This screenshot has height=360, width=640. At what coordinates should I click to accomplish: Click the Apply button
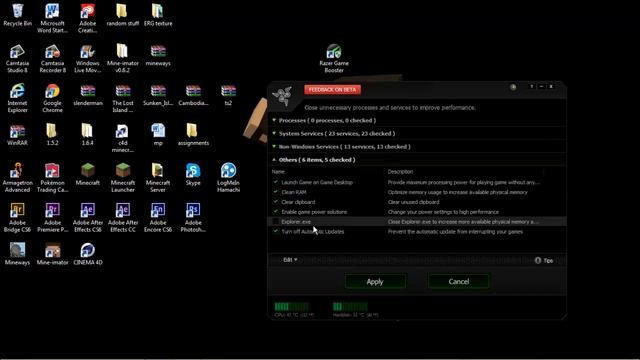click(375, 282)
